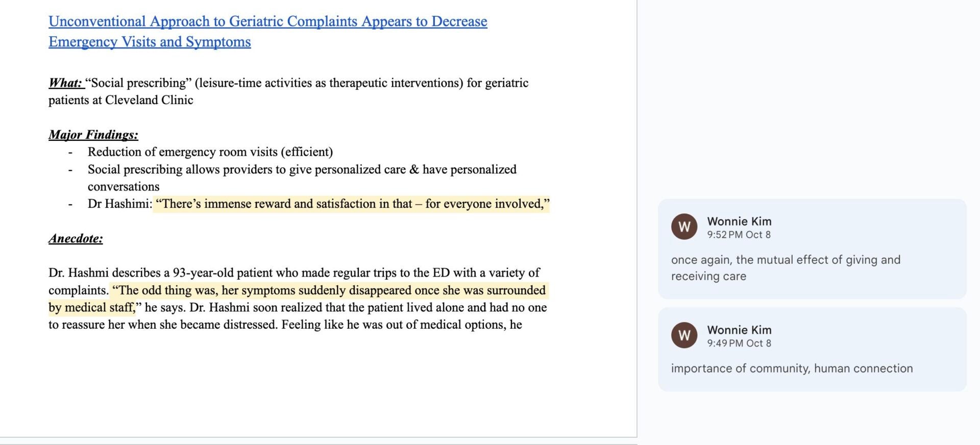Open the "Unconventional Approach to Geriatric Complaints" title link
The height and width of the screenshot is (445, 980).
point(267,21)
